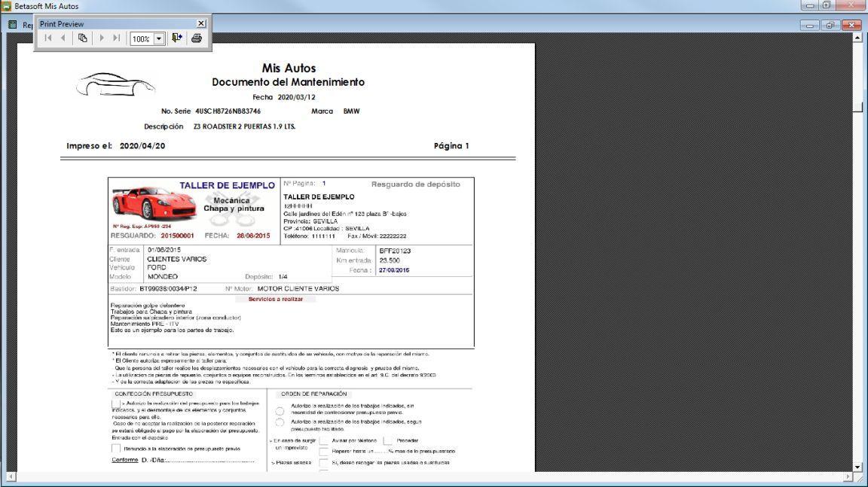Click the red sports car picture

tap(154, 203)
